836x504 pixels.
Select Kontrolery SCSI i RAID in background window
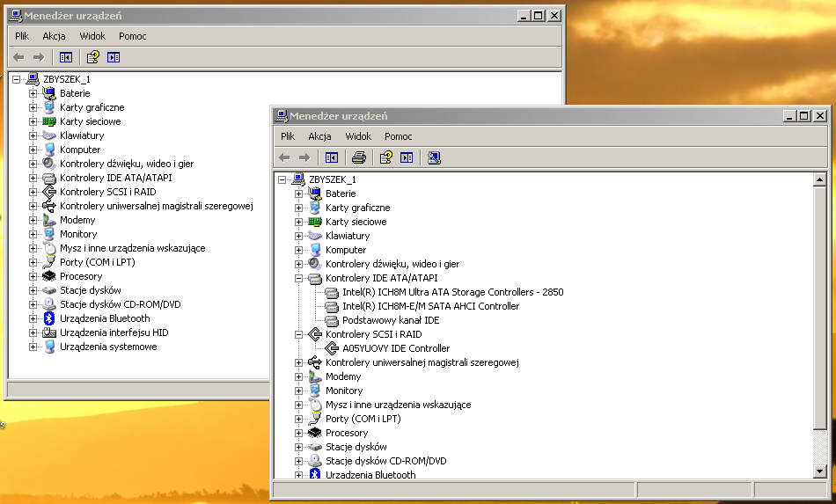tap(107, 192)
